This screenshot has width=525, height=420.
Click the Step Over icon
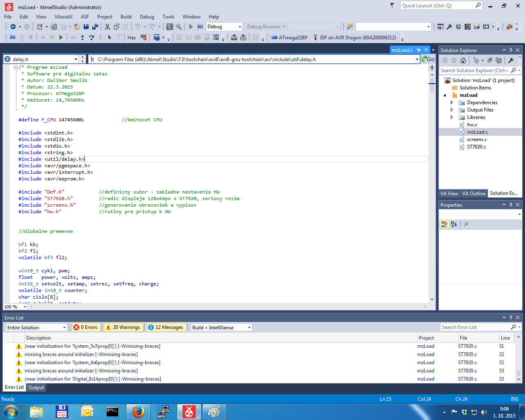[x=91, y=37]
